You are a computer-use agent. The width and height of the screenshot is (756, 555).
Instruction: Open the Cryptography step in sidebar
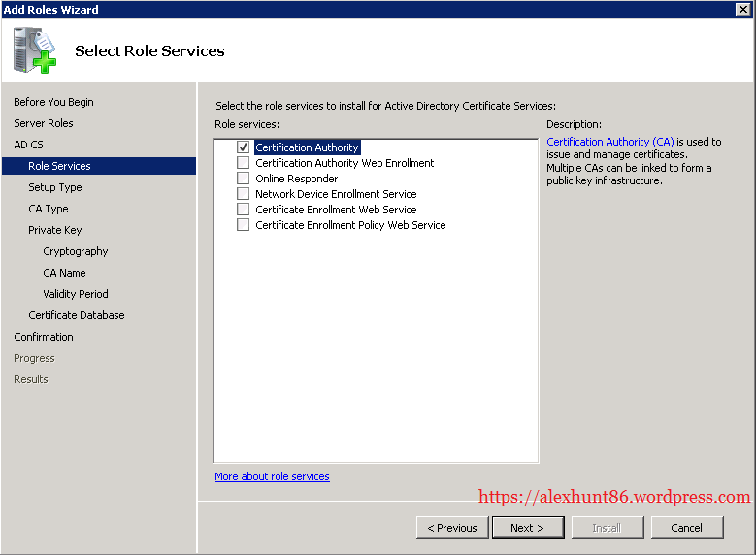pyautogui.click(x=76, y=251)
